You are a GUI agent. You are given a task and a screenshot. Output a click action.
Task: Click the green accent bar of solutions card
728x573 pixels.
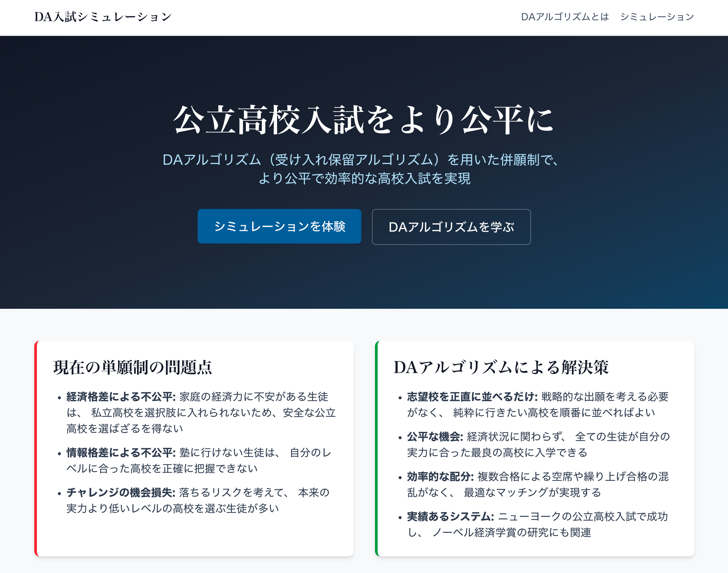(x=376, y=448)
